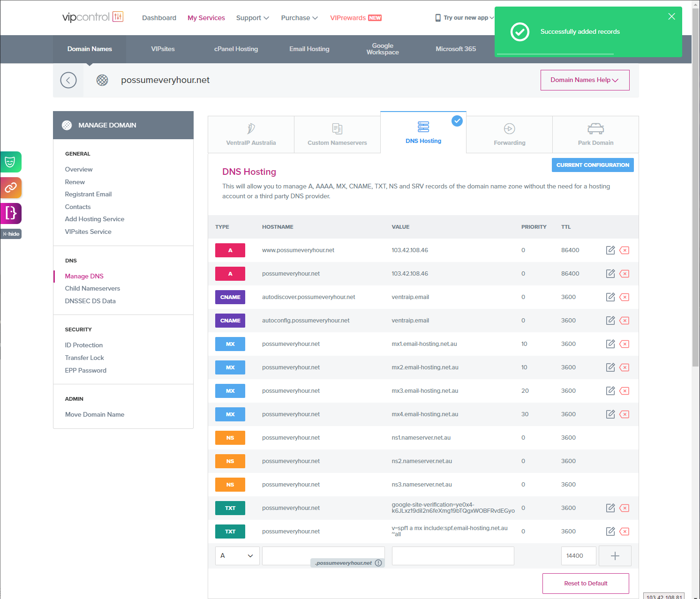Open the Purchase dropdown menu
The width and height of the screenshot is (700, 599).
coord(299,18)
